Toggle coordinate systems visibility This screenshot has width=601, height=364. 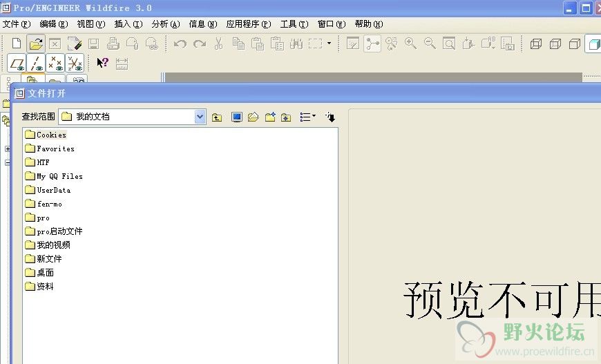75,64
